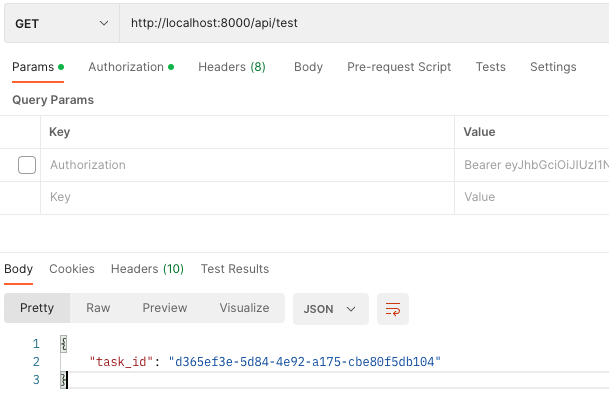609x406 pixels.
Task: Switch to Preview response view
Action: [165, 308]
